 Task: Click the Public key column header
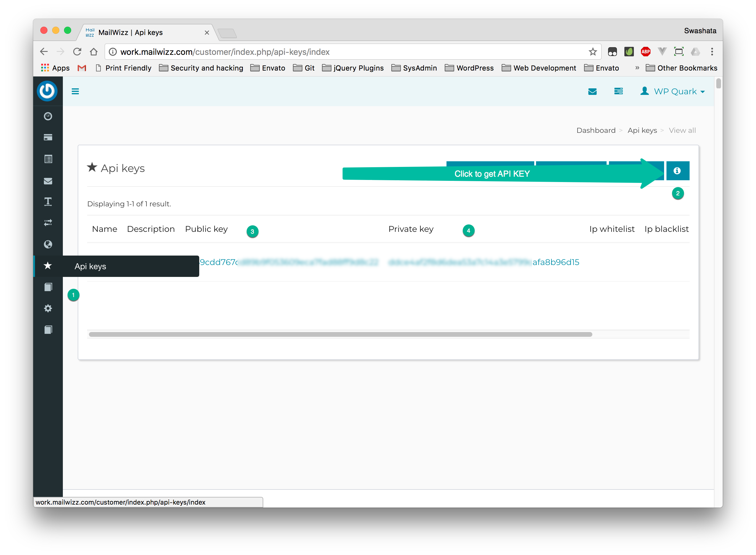click(206, 229)
